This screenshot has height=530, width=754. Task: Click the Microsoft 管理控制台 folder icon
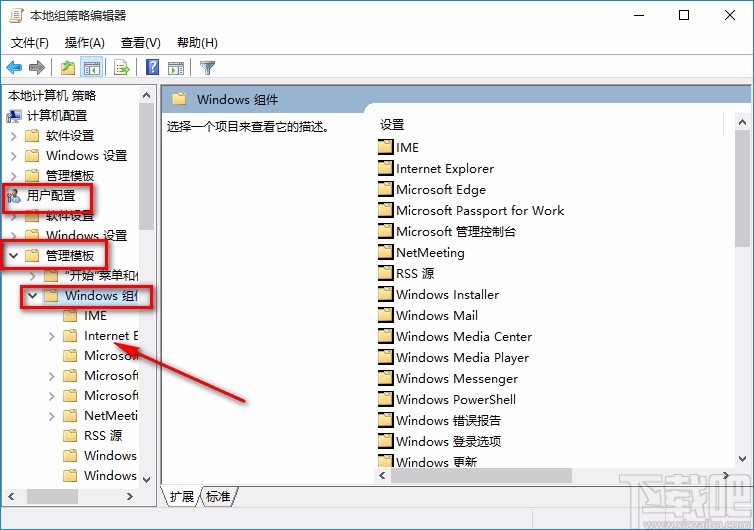[x=385, y=231]
